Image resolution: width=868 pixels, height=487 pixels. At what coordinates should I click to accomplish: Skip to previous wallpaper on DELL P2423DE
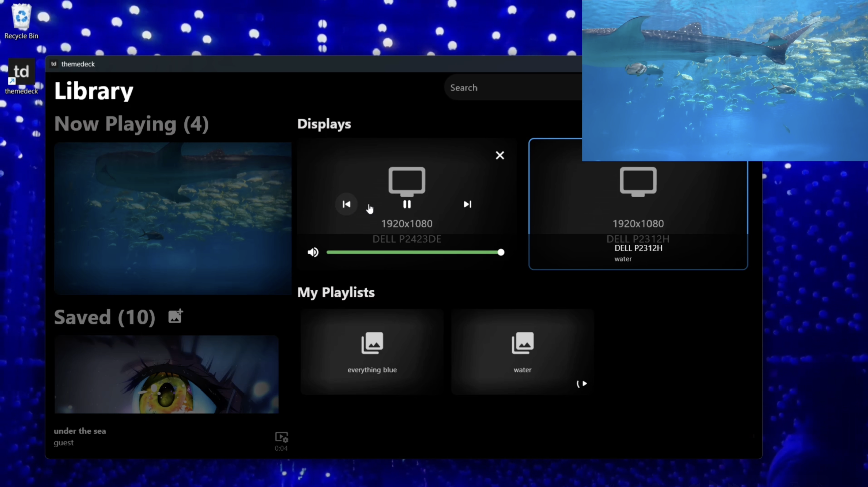click(x=346, y=204)
